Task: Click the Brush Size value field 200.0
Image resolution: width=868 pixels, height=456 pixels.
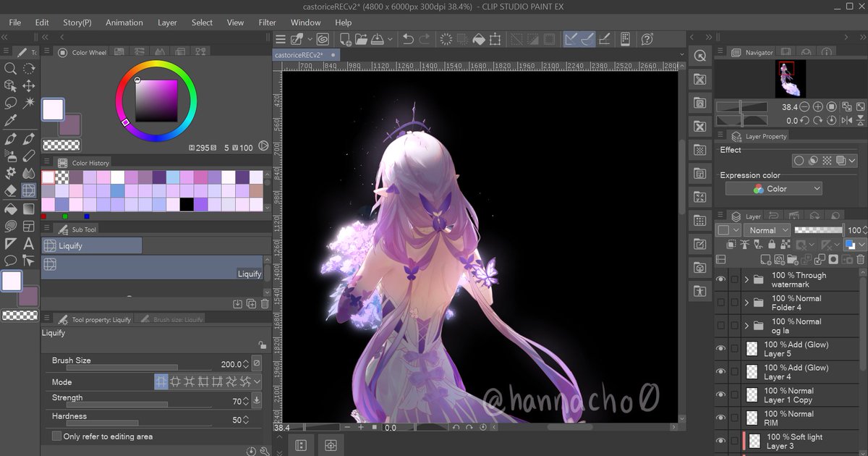Action: 230,364
